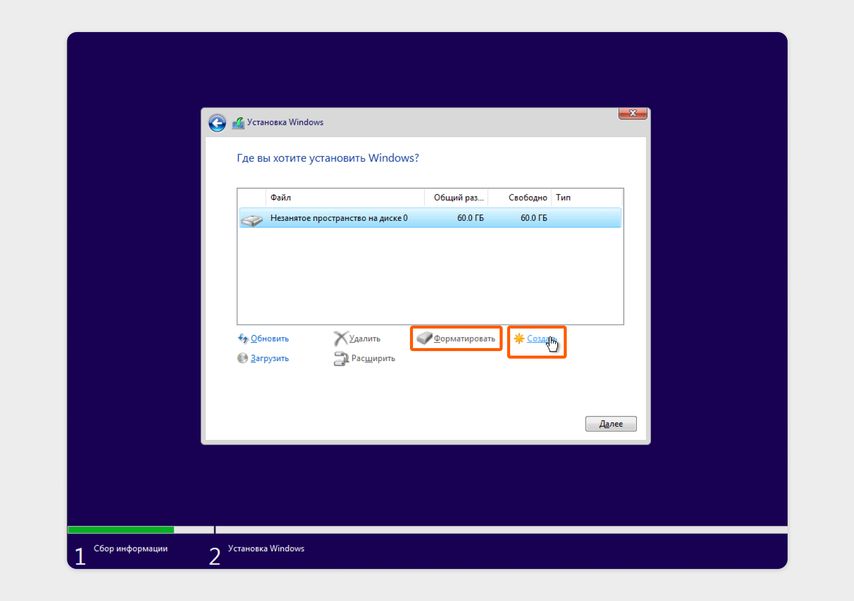Click the Удалить partition link
The image size is (854, 601).
364,338
